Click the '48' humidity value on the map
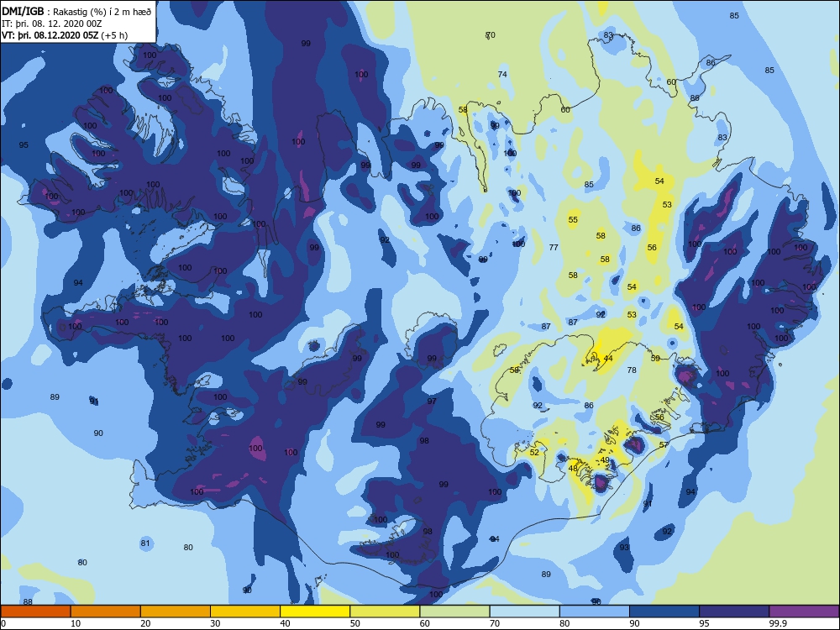 pyautogui.click(x=573, y=468)
